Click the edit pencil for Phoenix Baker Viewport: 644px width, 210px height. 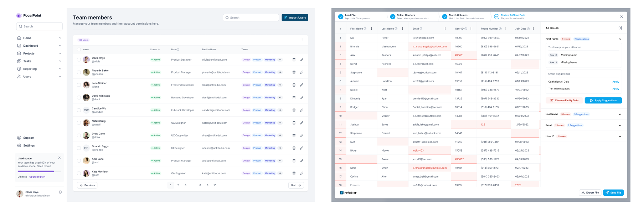click(302, 72)
